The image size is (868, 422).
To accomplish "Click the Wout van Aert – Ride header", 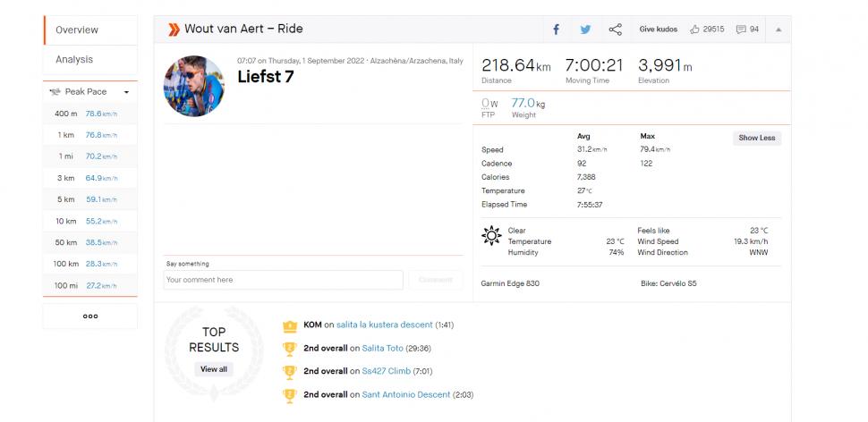I will (x=243, y=29).
